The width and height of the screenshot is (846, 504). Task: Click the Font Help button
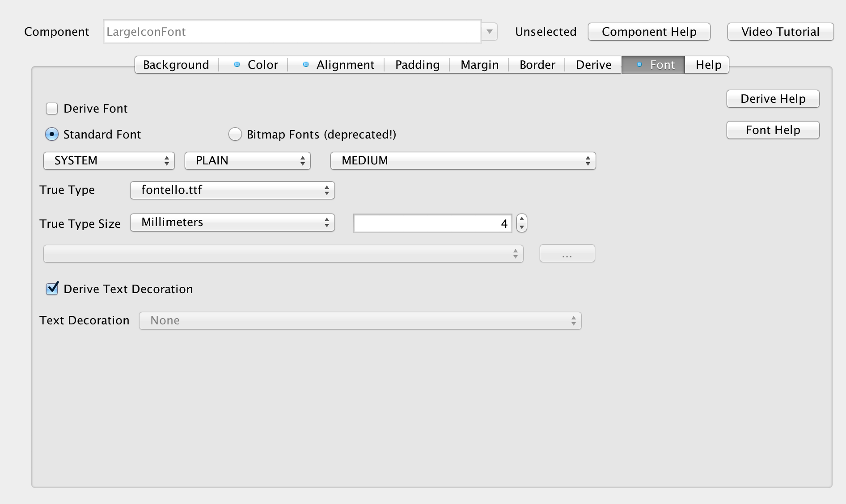coord(773,130)
